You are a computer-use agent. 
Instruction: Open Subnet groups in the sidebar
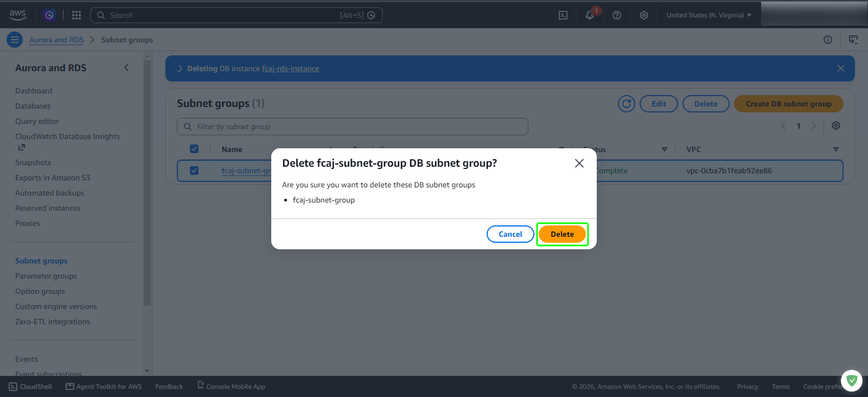41,261
